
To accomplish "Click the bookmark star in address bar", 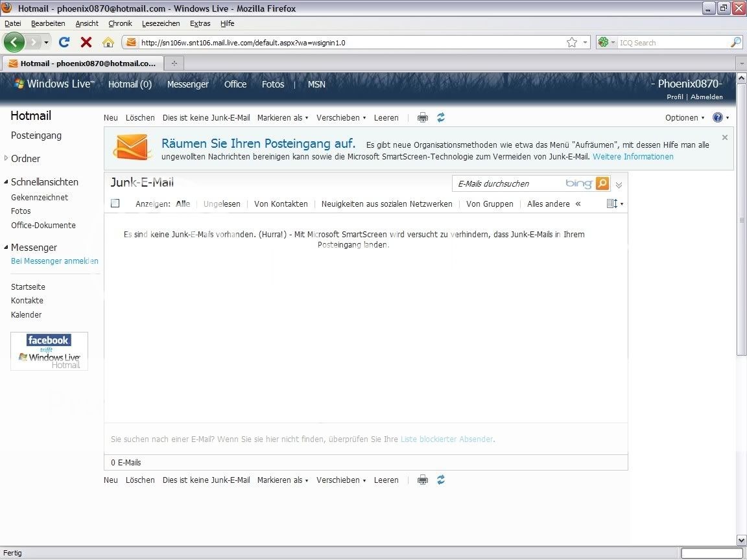I will 571,42.
